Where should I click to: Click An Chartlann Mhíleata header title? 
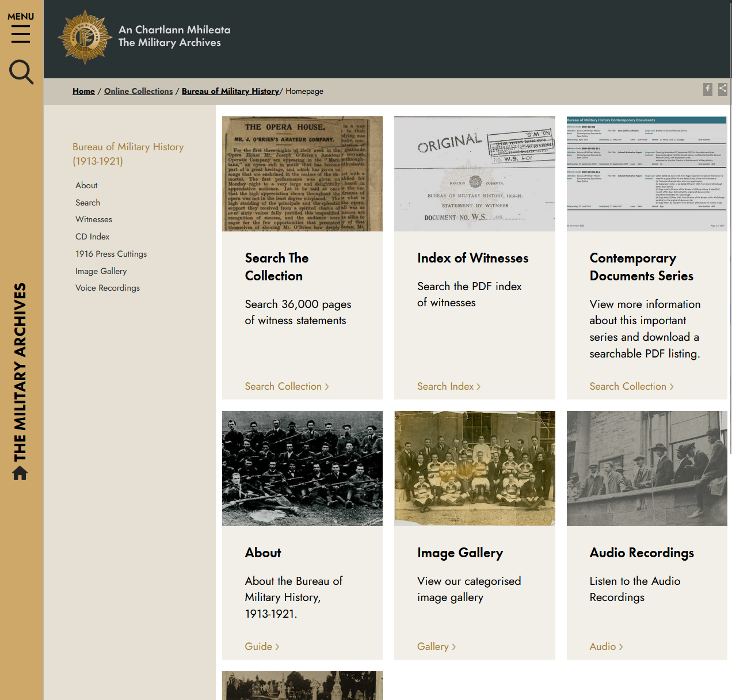[x=174, y=29]
